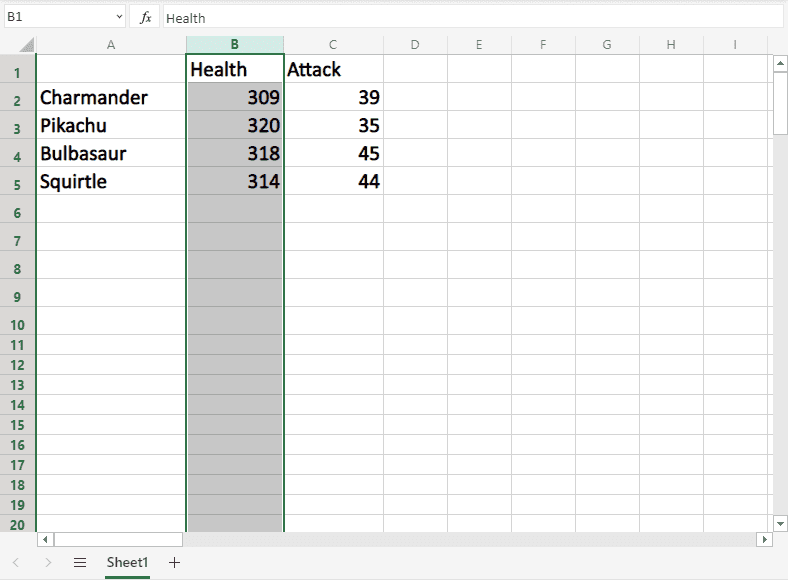Add a new sheet with plus icon
Viewport: 788px width, 583px height.
click(175, 563)
